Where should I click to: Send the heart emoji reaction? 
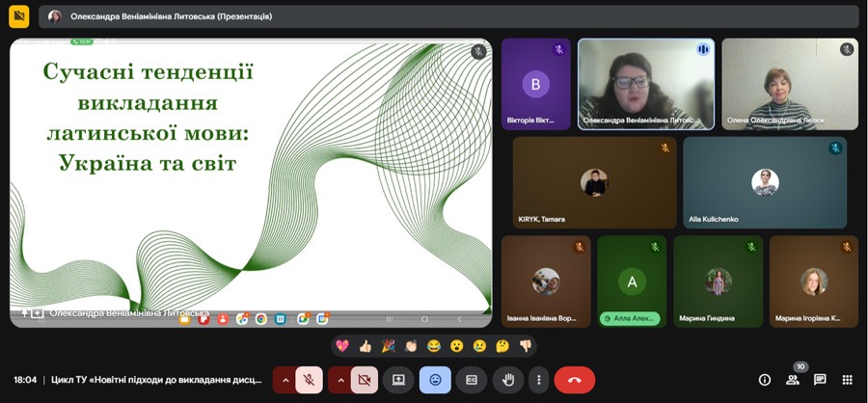pyautogui.click(x=341, y=346)
